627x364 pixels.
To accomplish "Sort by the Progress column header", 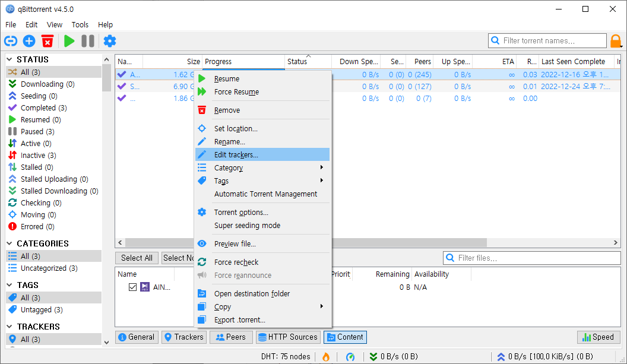I will click(x=243, y=62).
